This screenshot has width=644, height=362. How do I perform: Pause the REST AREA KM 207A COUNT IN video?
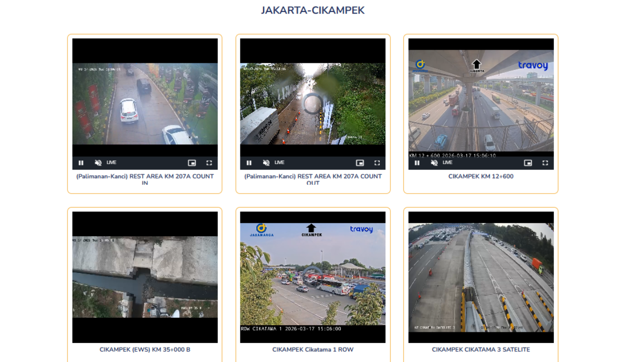[x=81, y=162]
